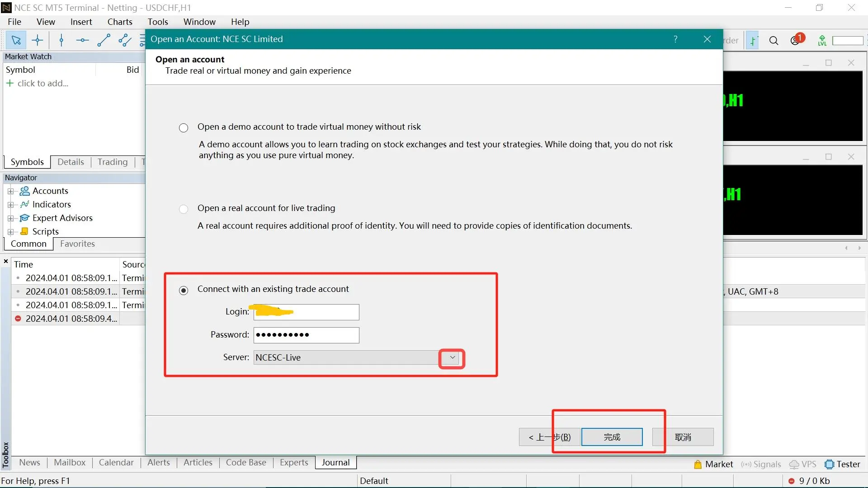Click the 完成 (Finish) button
The image size is (868, 488).
[x=612, y=437]
